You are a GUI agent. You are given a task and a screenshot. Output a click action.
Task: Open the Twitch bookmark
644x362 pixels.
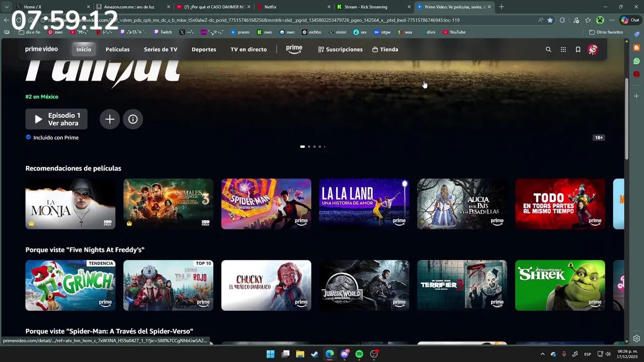(x=163, y=32)
